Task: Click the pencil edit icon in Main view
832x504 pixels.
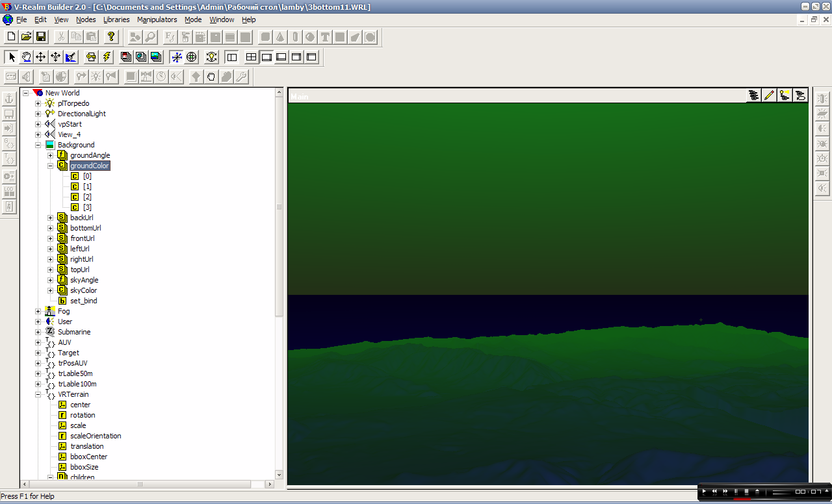Action: pyautogui.click(x=769, y=95)
